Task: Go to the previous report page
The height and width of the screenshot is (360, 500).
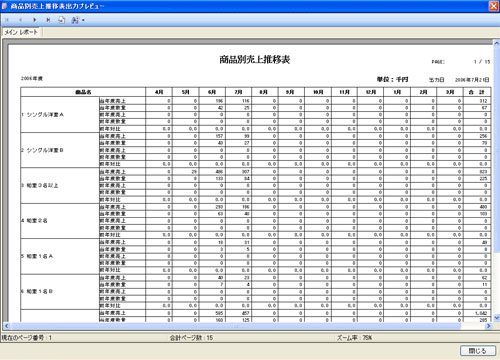Action: tap(21, 20)
